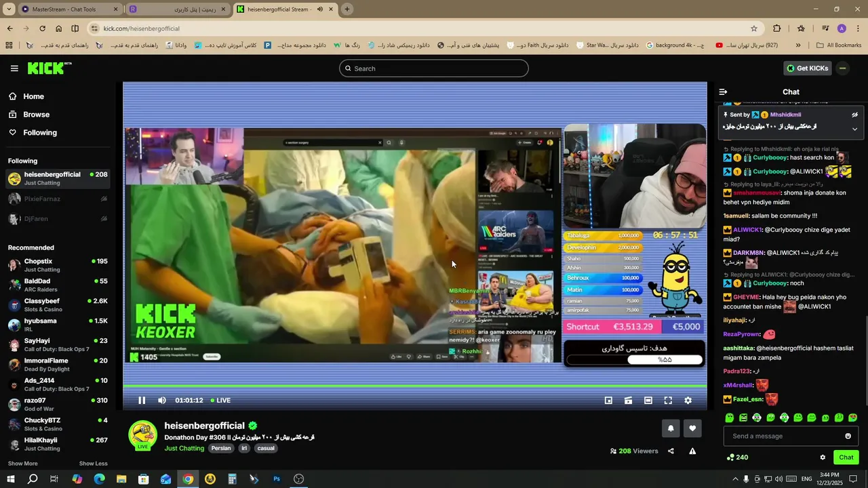Open the Extensions puzzle icon
This screenshot has width=868, height=488.
[x=777, y=28]
